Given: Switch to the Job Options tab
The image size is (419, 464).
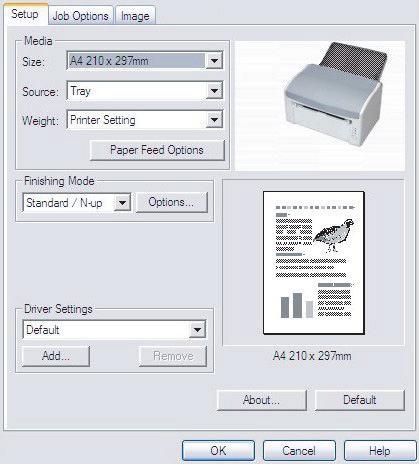Looking at the screenshot, I should 81,16.
